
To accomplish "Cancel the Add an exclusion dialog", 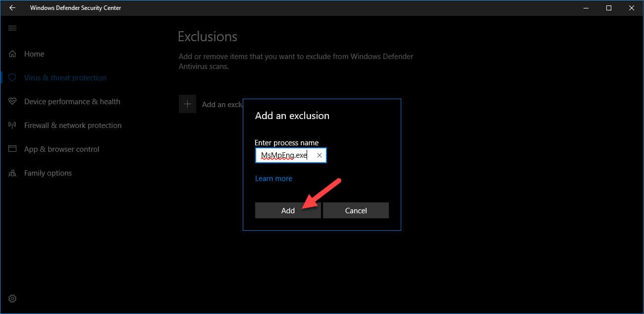I will coord(356,210).
